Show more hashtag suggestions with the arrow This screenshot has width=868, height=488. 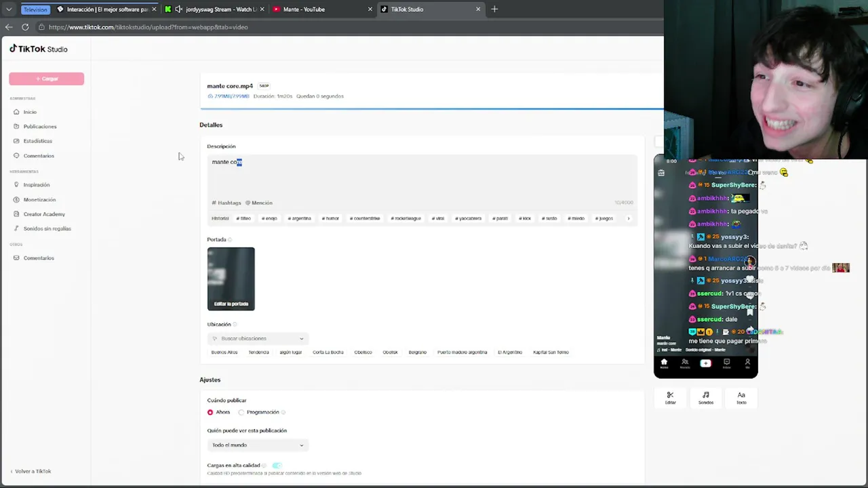[x=629, y=218]
